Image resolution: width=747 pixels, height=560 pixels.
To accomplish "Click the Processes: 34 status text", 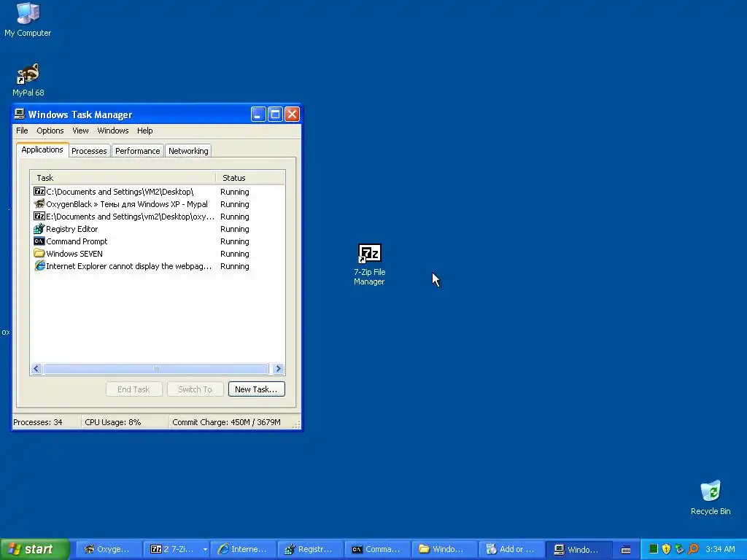I will click(x=38, y=422).
